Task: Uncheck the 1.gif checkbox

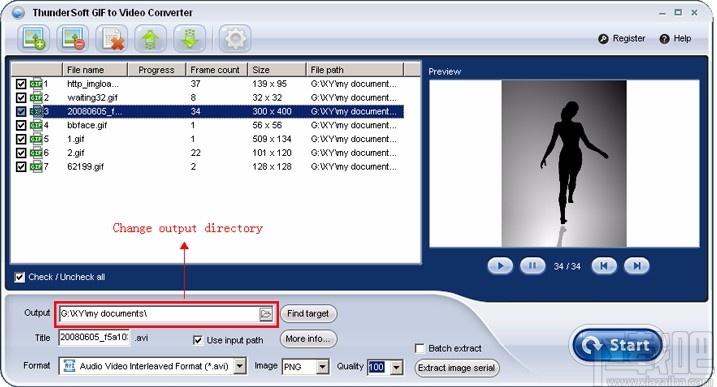Action: [x=21, y=139]
